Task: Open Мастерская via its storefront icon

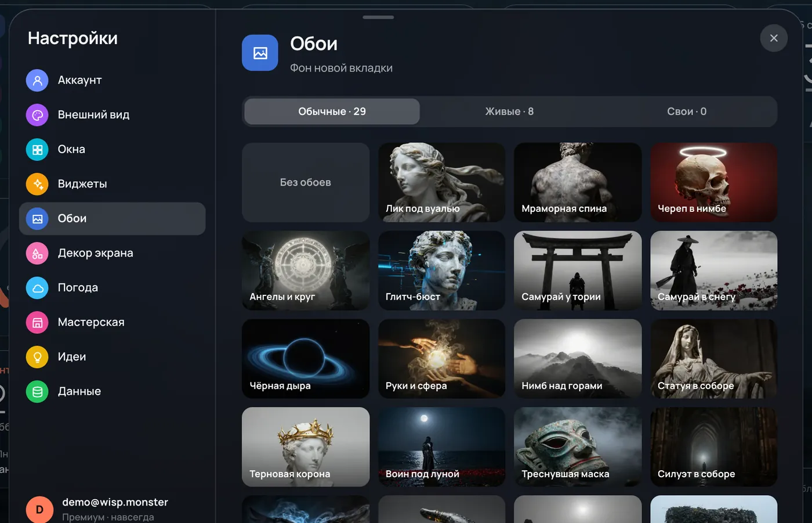Action: (x=37, y=323)
